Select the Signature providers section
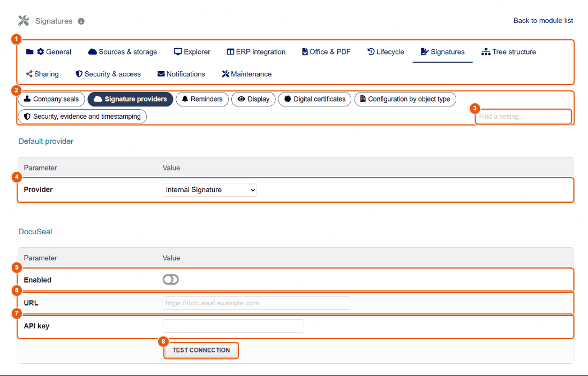The height and width of the screenshot is (376, 588). pyautogui.click(x=130, y=99)
